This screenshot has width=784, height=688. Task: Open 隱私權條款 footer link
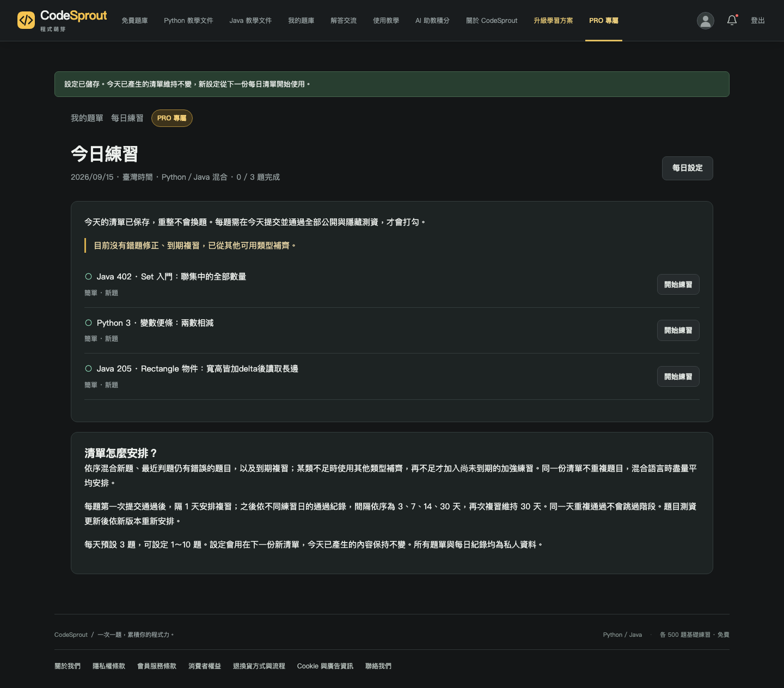(109, 666)
